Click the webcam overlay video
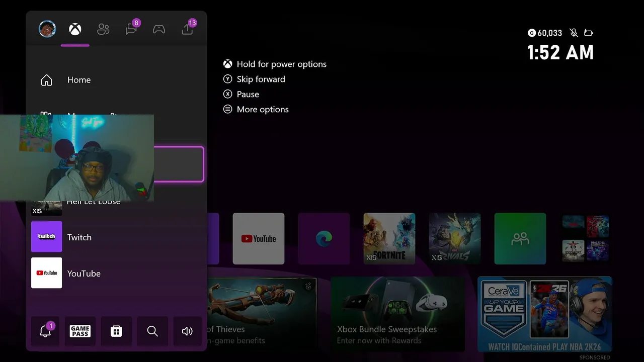644x362 pixels. (x=77, y=158)
